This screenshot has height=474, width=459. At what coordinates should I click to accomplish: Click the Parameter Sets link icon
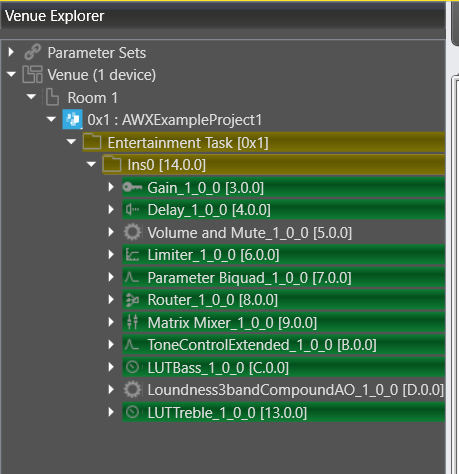pyautogui.click(x=33, y=52)
